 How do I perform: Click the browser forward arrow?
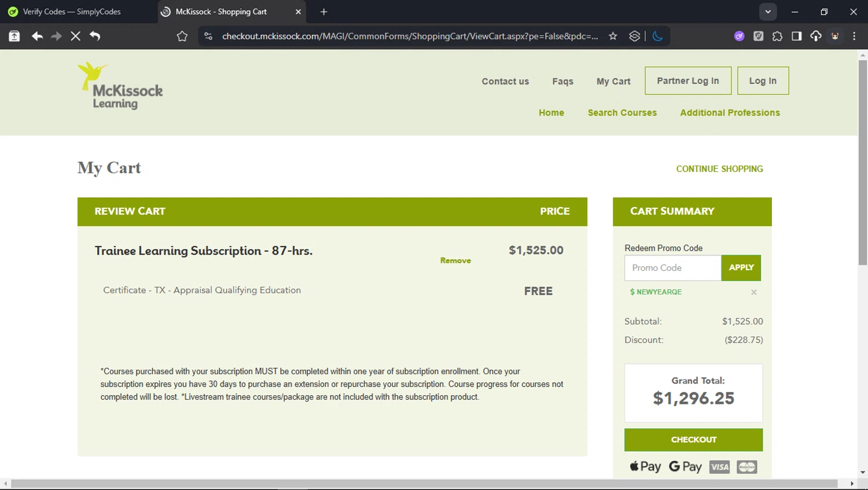point(56,36)
